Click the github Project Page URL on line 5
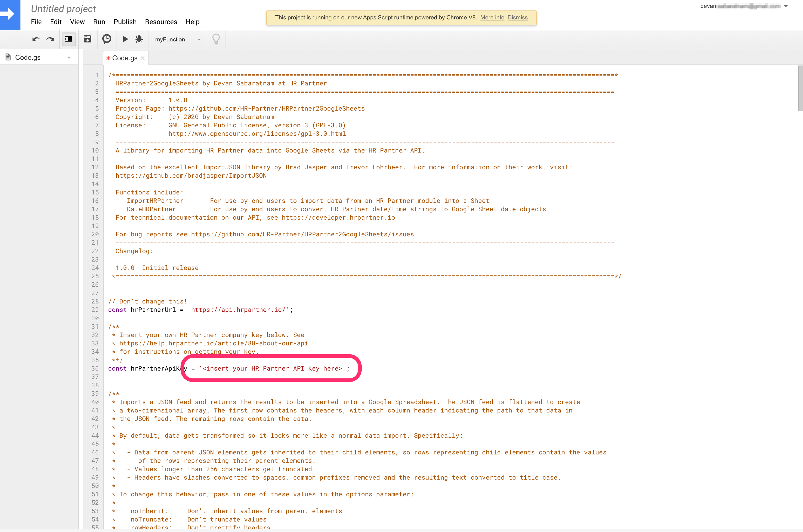 [266, 108]
